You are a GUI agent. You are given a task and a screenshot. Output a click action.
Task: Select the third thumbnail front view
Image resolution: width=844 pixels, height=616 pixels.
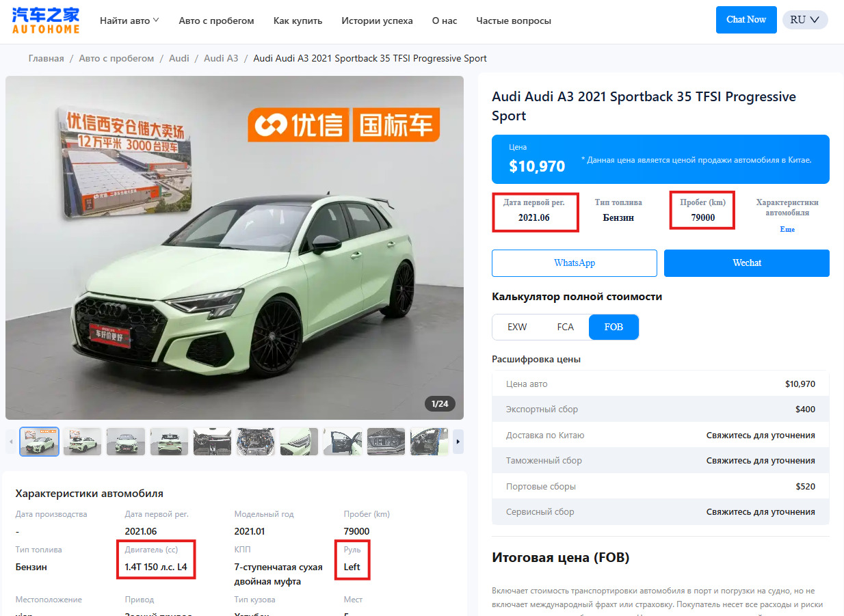point(126,442)
